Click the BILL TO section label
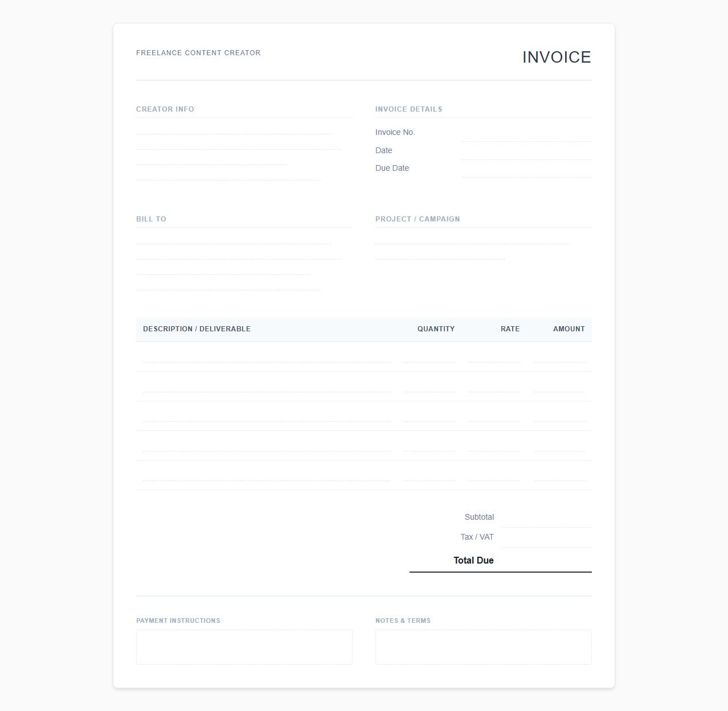This screenshot has width=728, height=711. pyautogui.click(x=151, y=219)
